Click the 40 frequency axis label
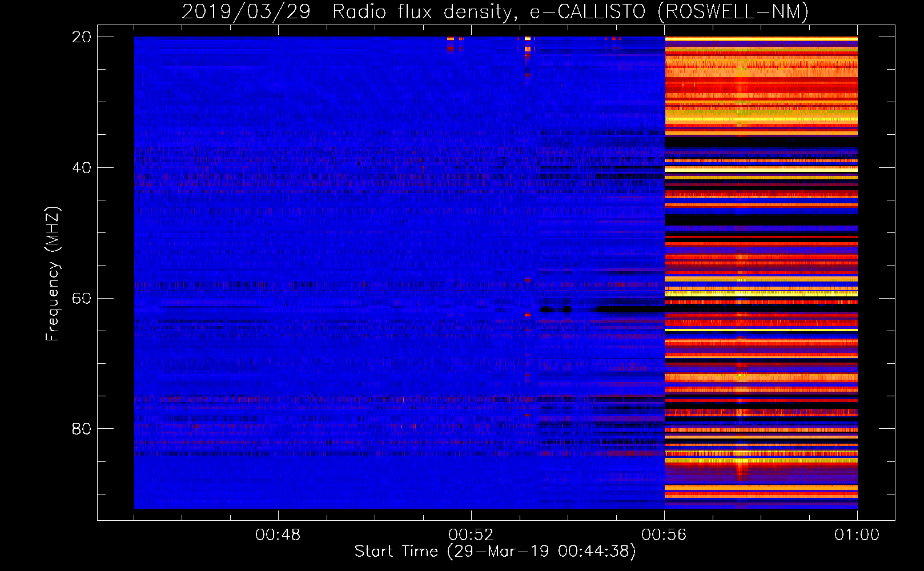 click(x=82, y=168)
